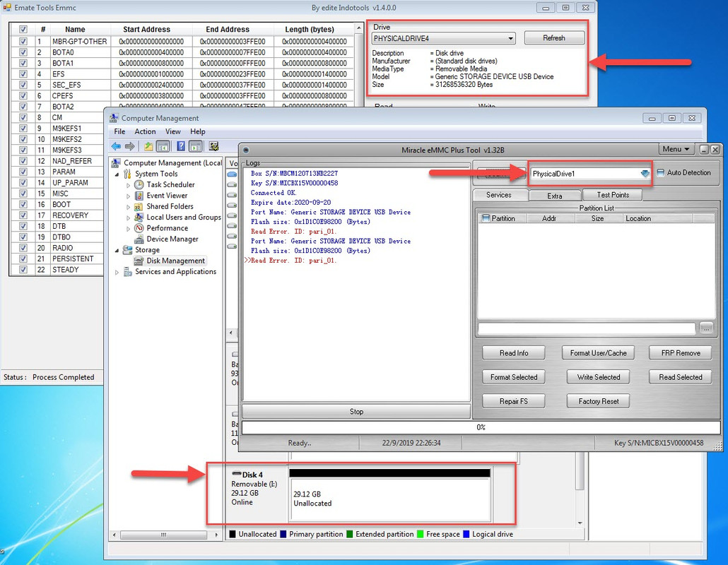The width and height of the screenshot is (728, 565).
Task: Click the blue Help question mark icon
Action: 181,147
